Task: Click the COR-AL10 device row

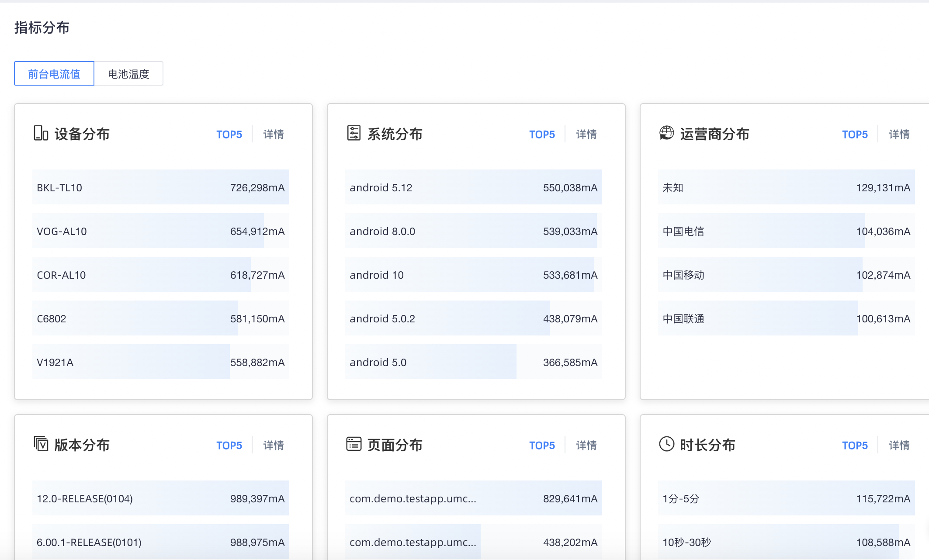Action: point(161,274)
